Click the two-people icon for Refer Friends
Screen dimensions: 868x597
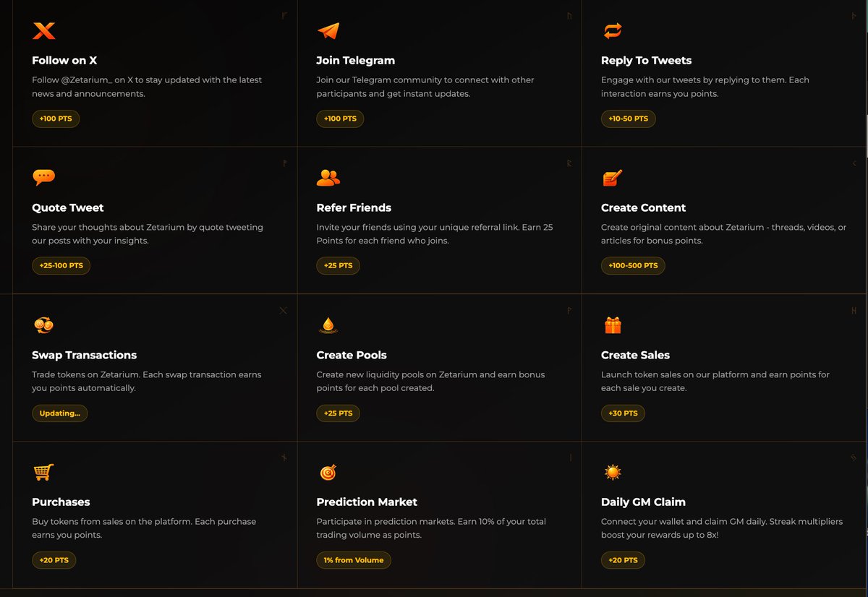[328, 178]
